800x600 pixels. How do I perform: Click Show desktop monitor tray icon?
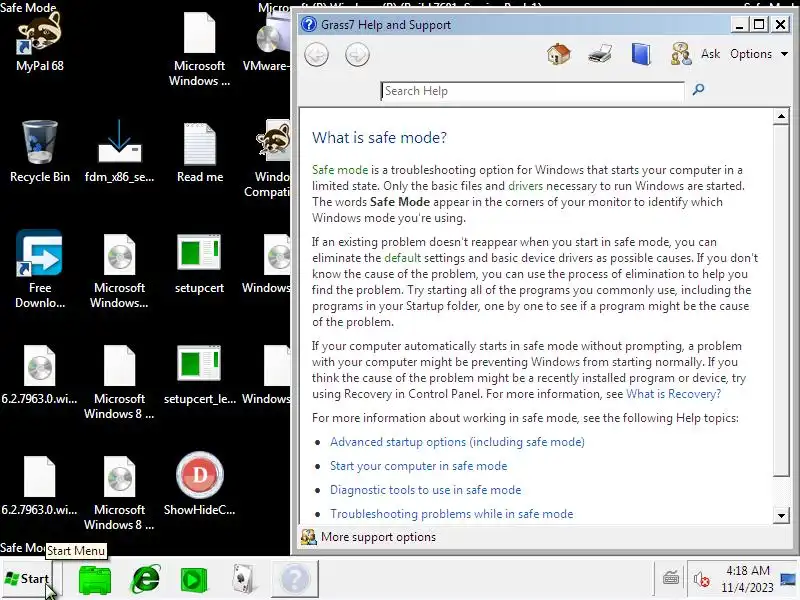pos(788,579)
